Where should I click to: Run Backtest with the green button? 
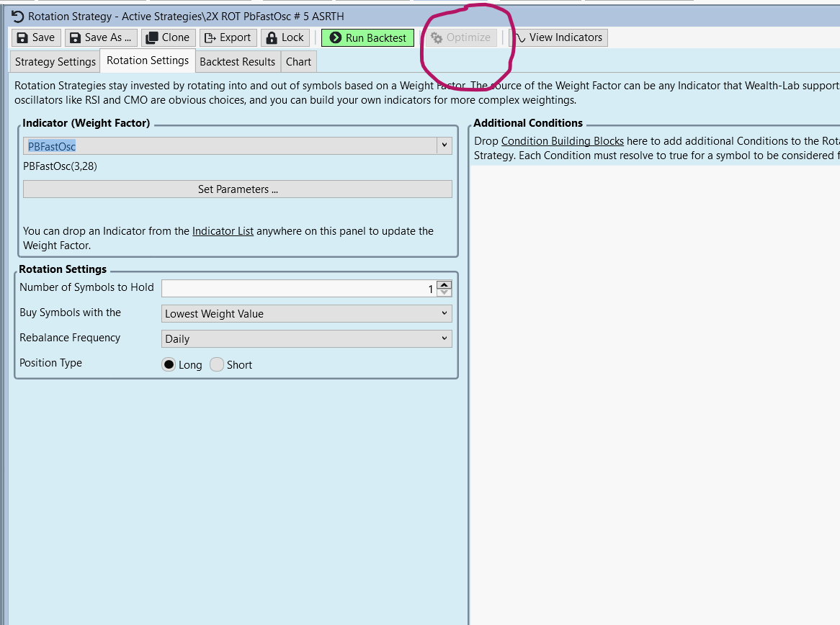pyautogui.click(x=367, y=37)
